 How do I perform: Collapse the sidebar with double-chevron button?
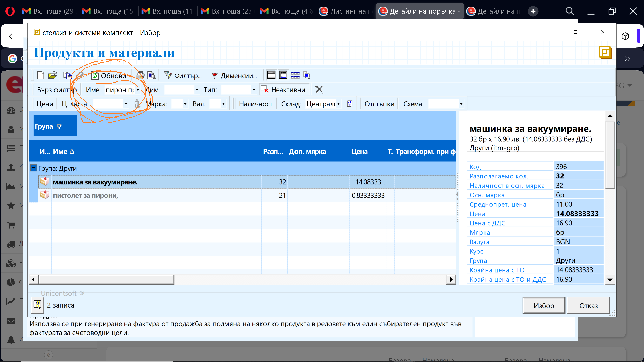[49, 355]
